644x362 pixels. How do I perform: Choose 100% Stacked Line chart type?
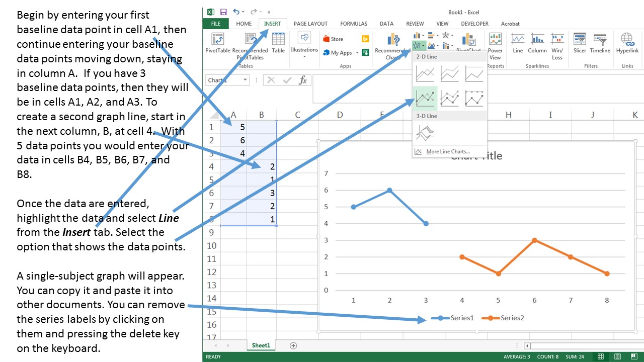coord(474,74)
